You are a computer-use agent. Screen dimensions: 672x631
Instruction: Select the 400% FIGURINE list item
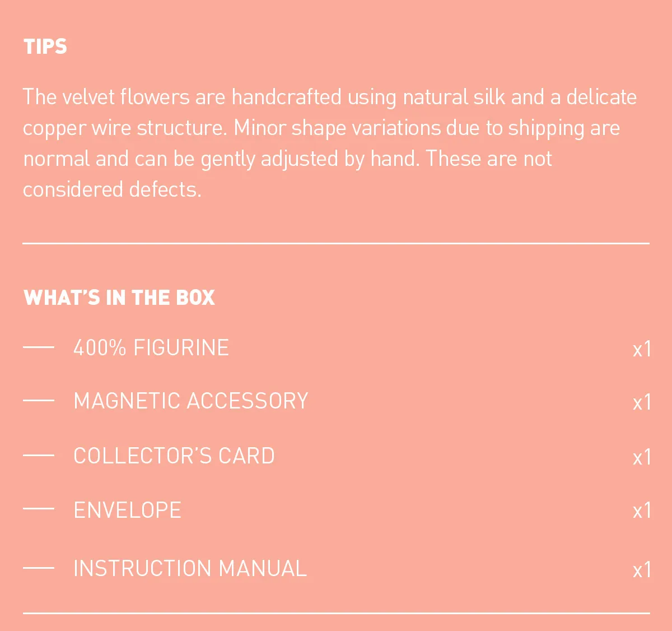[151, 348]
